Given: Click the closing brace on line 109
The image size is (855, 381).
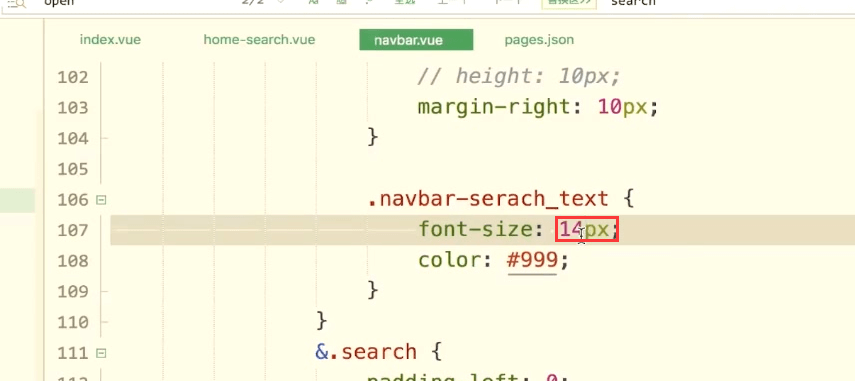Looking at the screenshot, I should point(372,290).
